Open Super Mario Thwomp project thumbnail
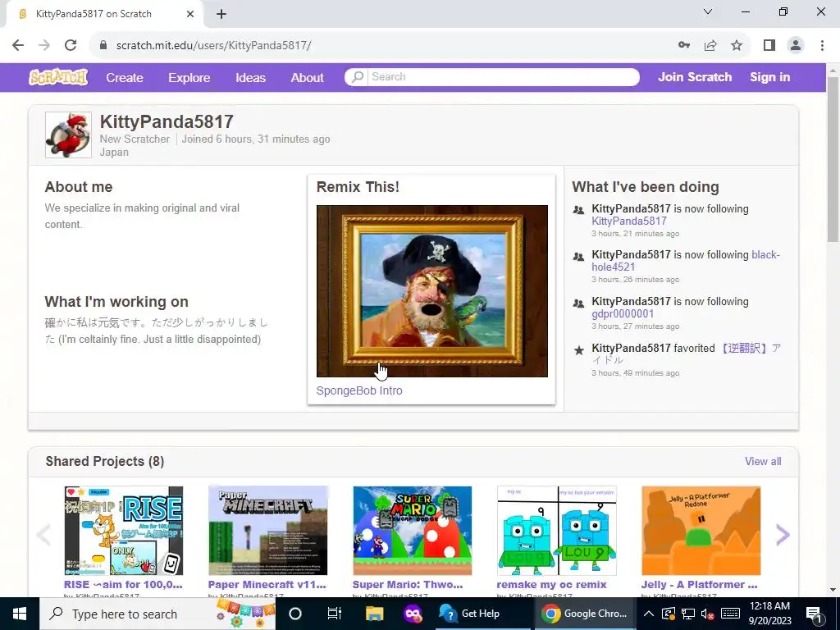Screen dimensions: 840x630 [x=413, y=531]
